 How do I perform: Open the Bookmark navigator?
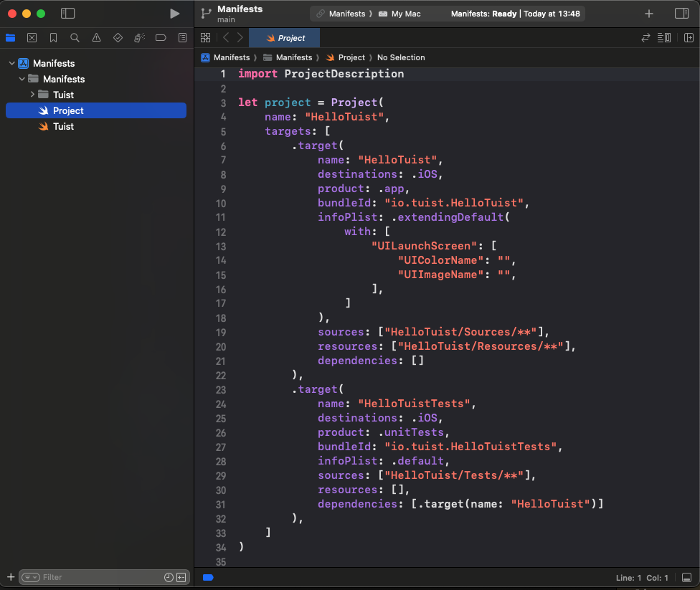53,38
